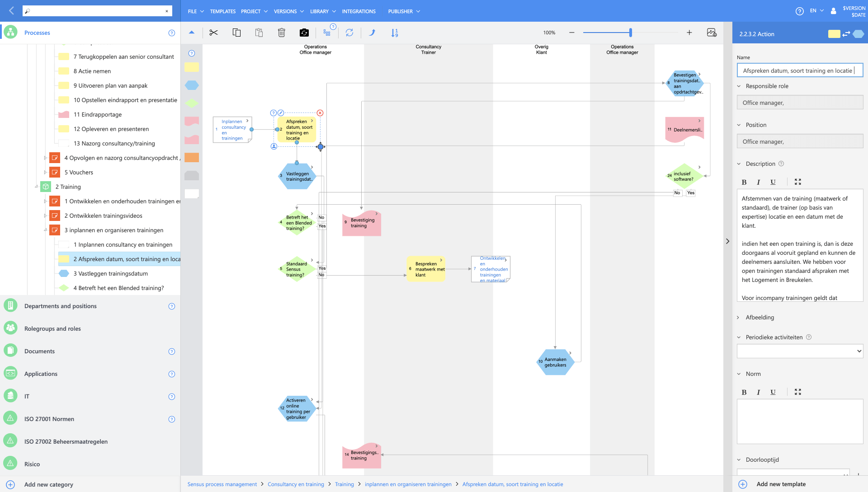Click the sort numbering 1-9 icon
This screenshot has width=868, height=492.
coord(395,33)
